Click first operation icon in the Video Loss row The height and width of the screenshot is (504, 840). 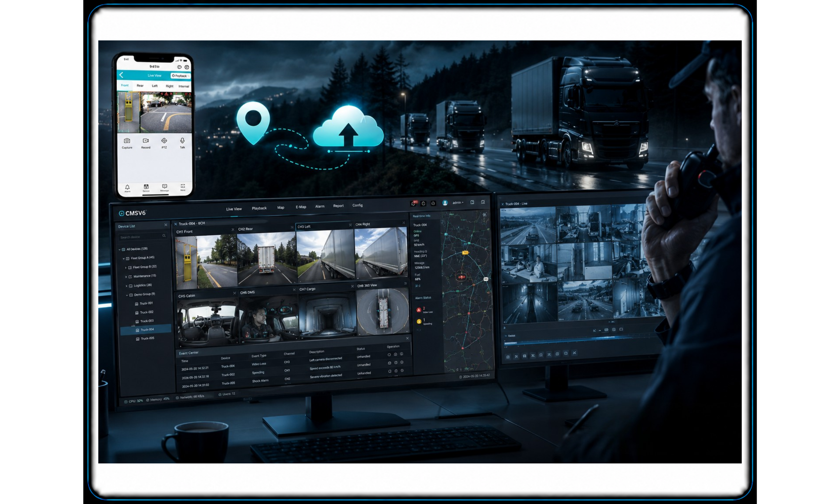(x=389, y=354)
